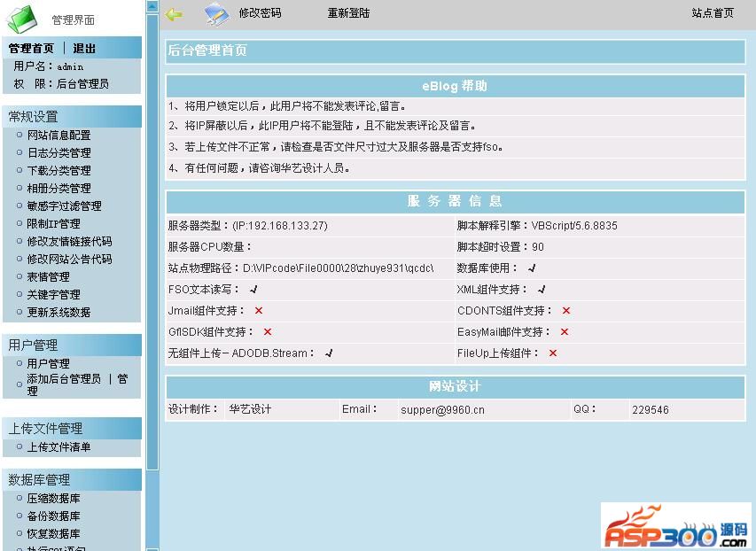Open 修改友情链接代码
The image size is (756, 551).
pos(69,241)
